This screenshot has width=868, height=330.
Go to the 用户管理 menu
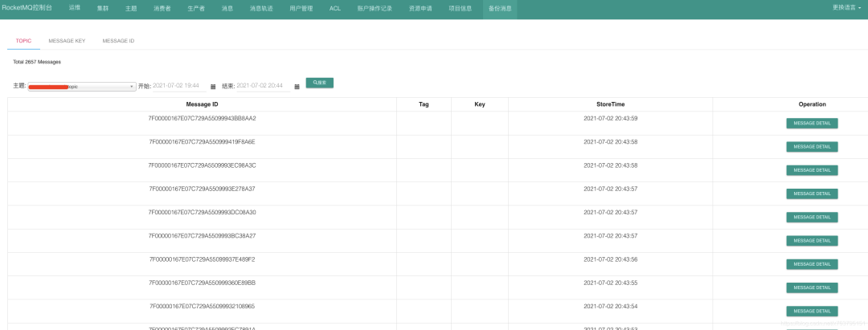301,8
